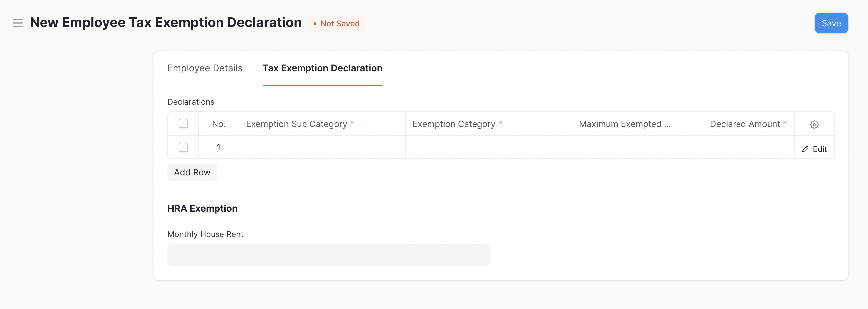Add a row to Declarations table
Viewport: 868px width, 309px height.
[x=192, y=172]
